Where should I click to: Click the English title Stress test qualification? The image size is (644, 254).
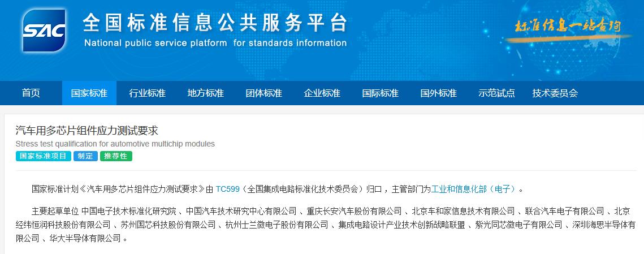[115, 144]
